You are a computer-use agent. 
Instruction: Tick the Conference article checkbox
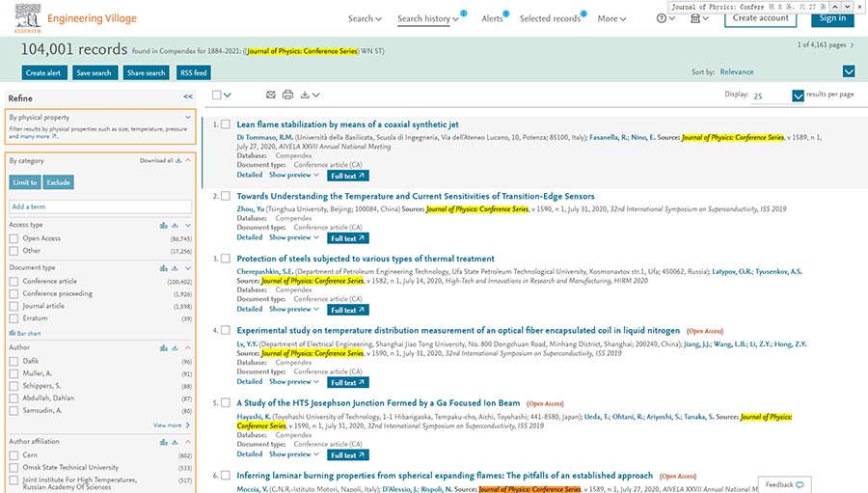pos(14,282)
